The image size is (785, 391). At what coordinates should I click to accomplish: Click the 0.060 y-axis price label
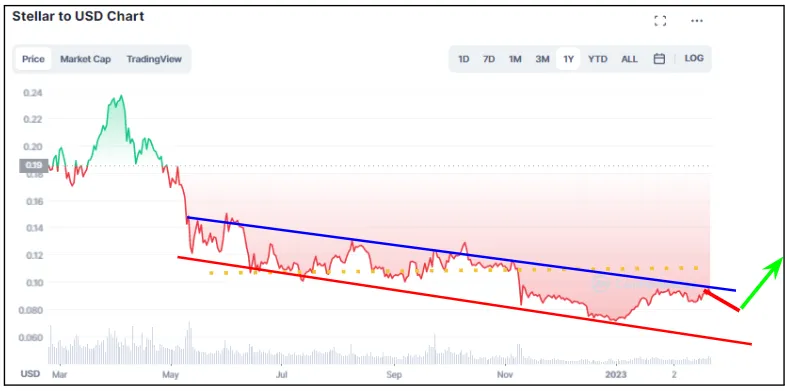(x=31, y=337)
